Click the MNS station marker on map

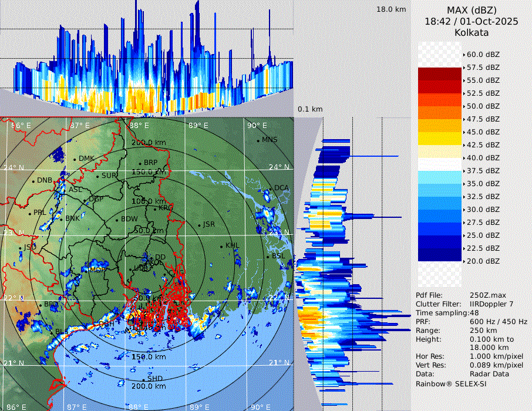258,140
